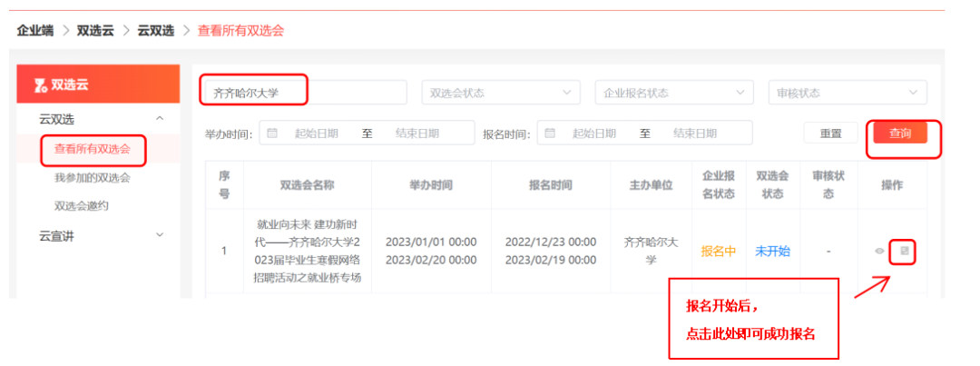
Task: Click the 2022/12/23 00:00 date cell
Action: (551, 242)
